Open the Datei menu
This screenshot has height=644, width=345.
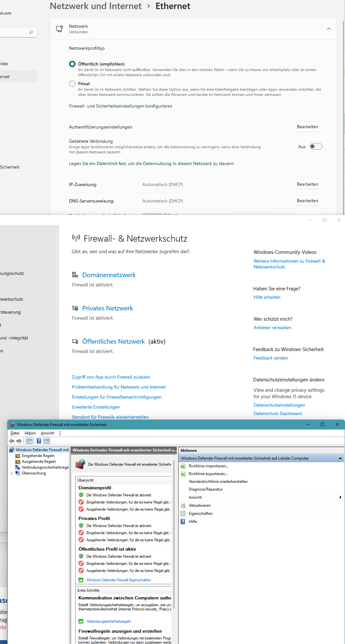(x=15, y=433)
